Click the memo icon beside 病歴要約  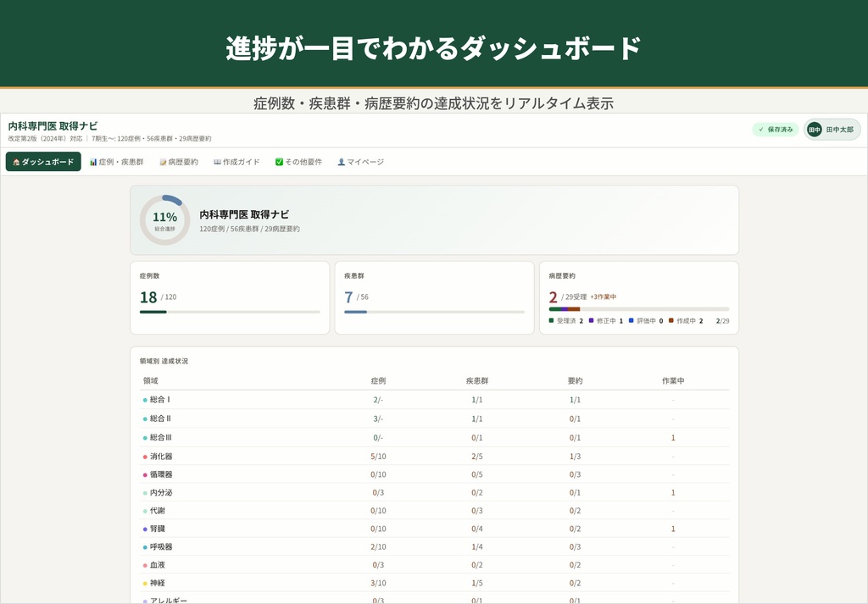coord(163,162)
